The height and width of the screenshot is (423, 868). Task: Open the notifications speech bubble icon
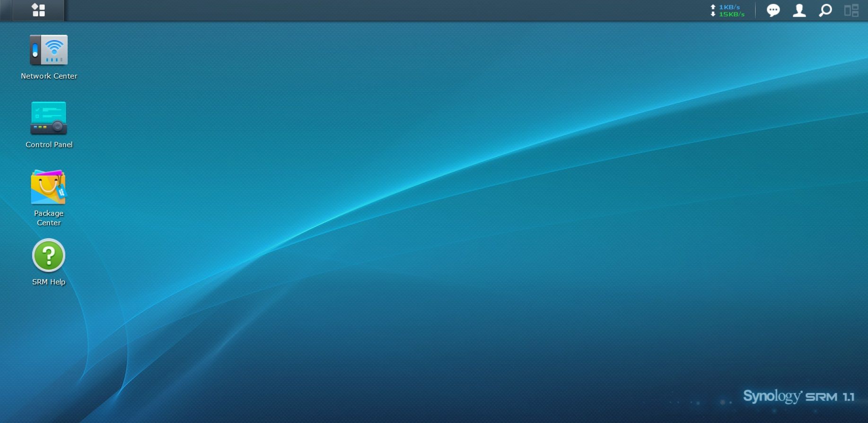pyautogui.click(x=773, y=10)
